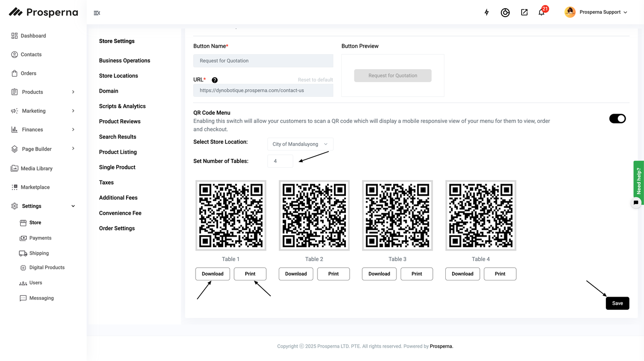This screenshot has height=361, width=644.
Task: Expand the Products submenu chevron
Action: [73, 92]
